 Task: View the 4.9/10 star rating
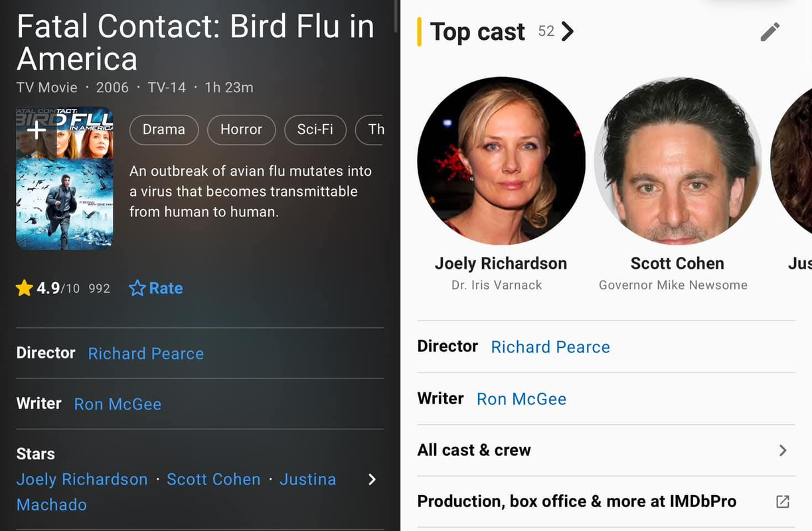click(x=48, y=288)
